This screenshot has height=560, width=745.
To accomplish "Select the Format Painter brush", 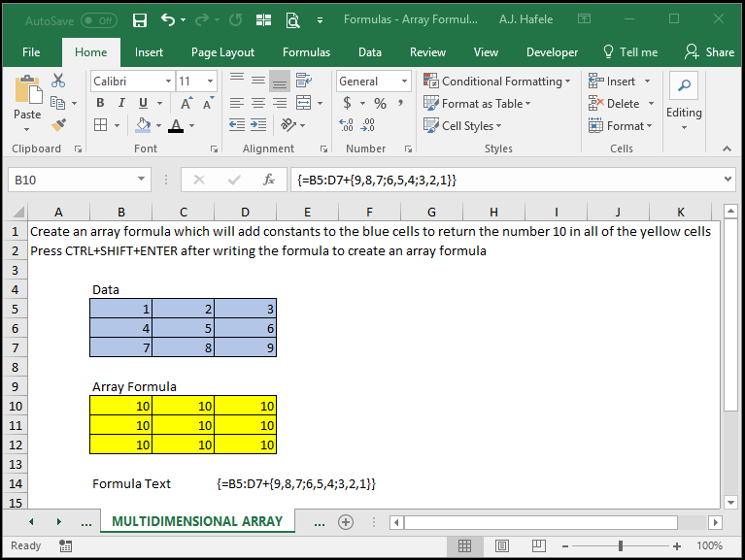I will (58, 125).
